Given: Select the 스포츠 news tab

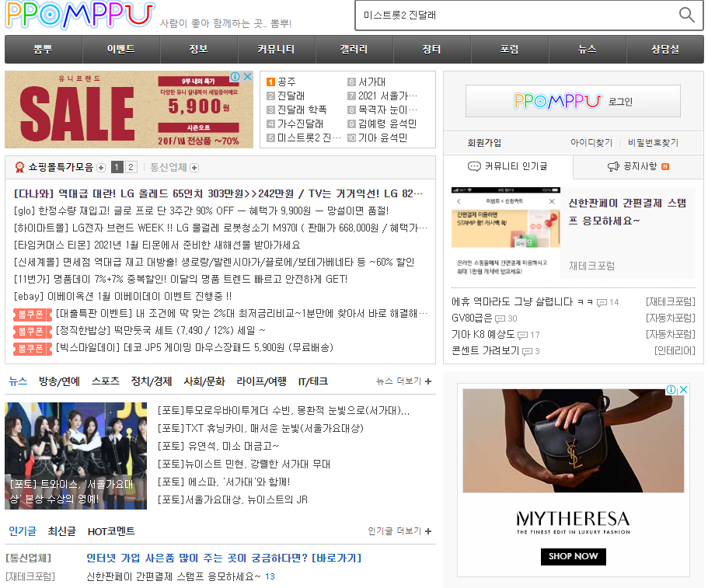Looking at the screenshot, I should tap(105, 381).
